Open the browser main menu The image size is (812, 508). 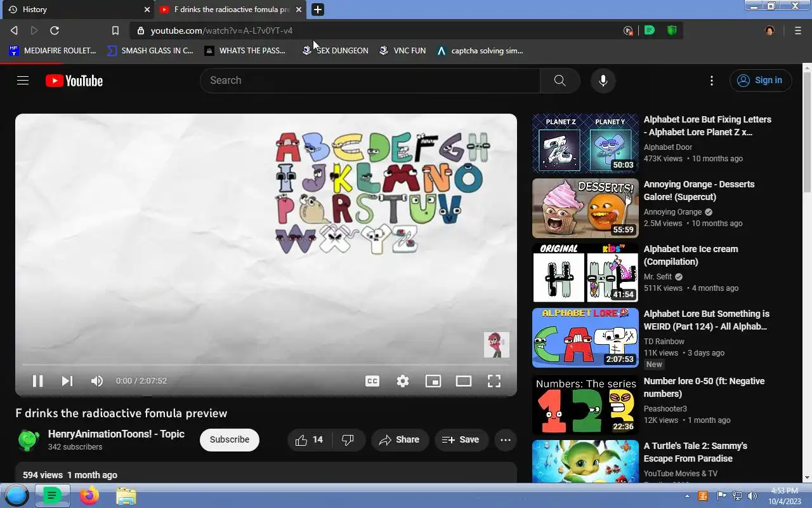click(798, 30)
